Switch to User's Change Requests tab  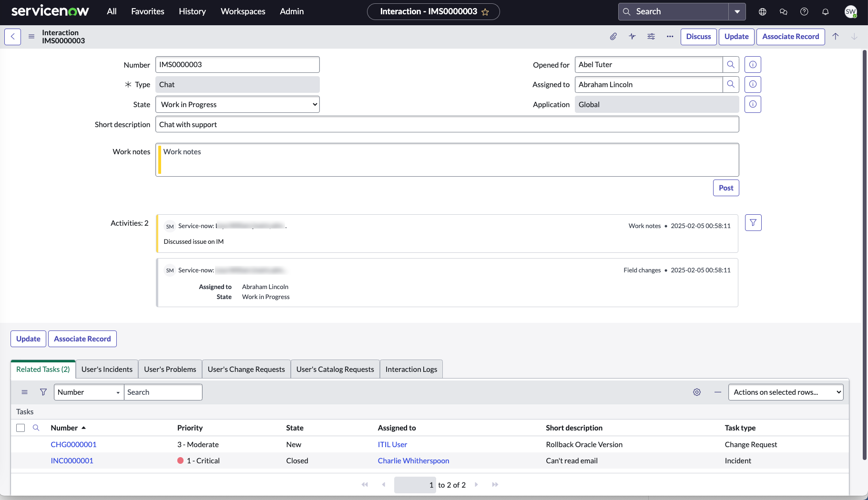[246, 370]
